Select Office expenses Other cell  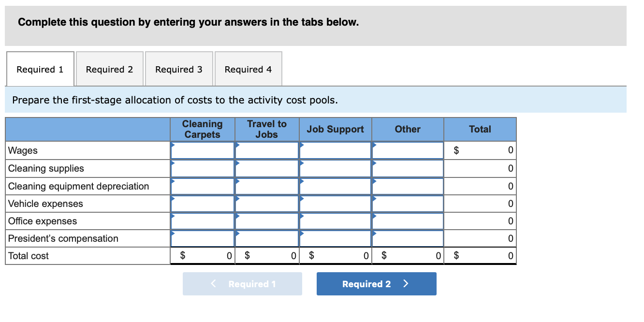point(408,221)
